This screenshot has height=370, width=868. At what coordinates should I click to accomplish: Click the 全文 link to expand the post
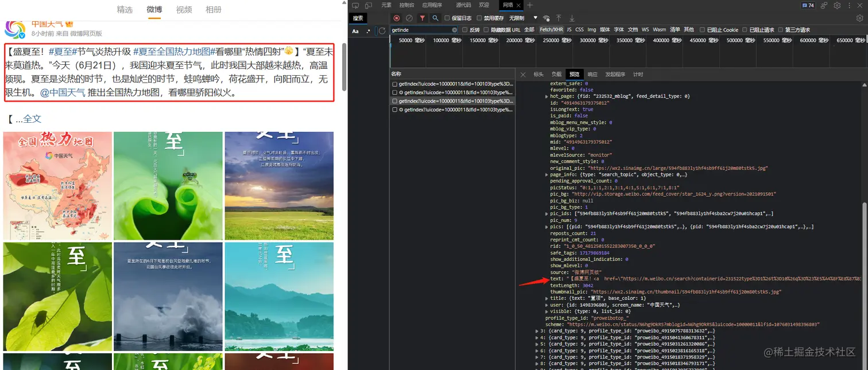[32, 119]
